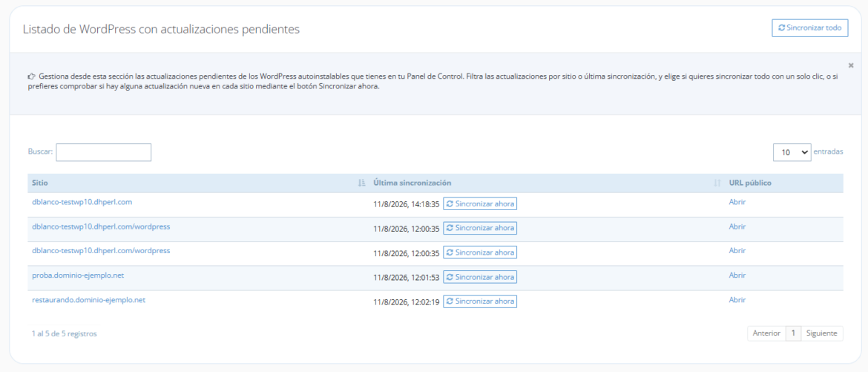This screenshot has width=868, height=372.
Task: Select the timestamp 11/8/2026, 14:18:35
Action: point(407,205)
